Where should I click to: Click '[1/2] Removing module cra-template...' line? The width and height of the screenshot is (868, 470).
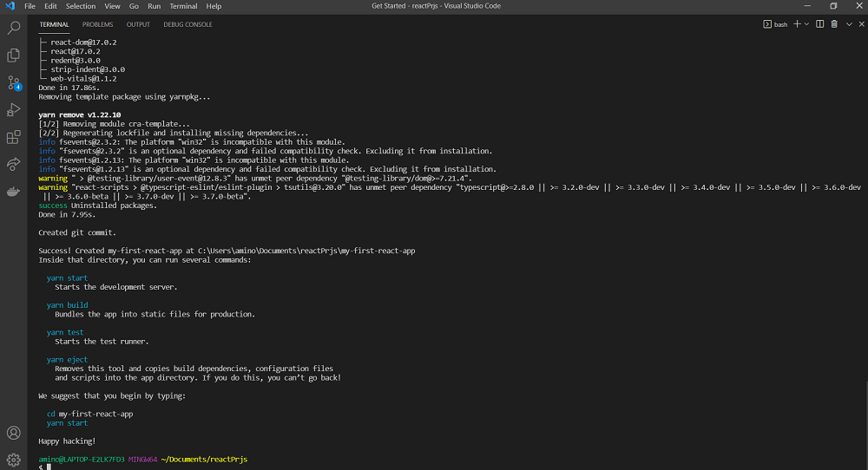coord(114,124)
